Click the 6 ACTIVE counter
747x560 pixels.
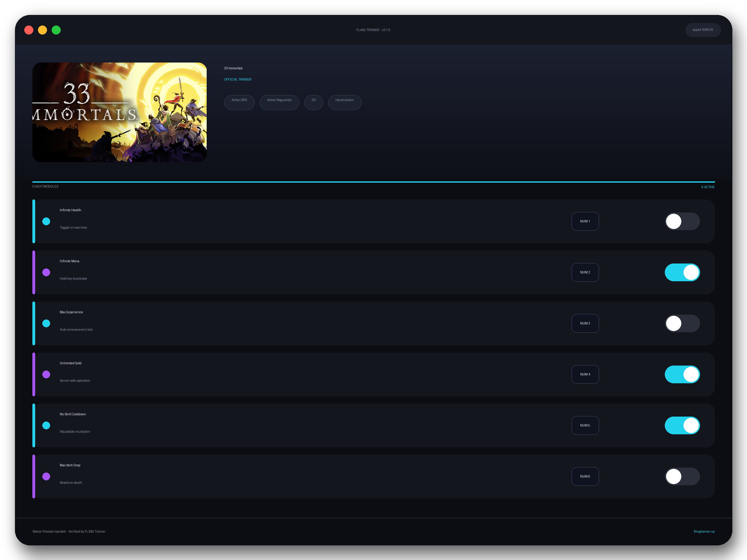[x=708, y=187]
